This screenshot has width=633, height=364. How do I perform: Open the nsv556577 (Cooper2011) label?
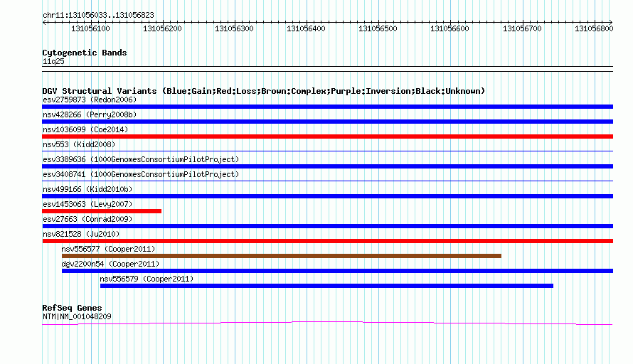108,249
